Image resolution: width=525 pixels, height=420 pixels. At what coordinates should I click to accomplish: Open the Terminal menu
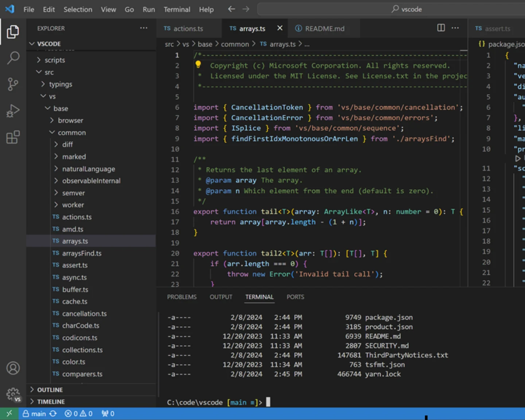[177, 9]
